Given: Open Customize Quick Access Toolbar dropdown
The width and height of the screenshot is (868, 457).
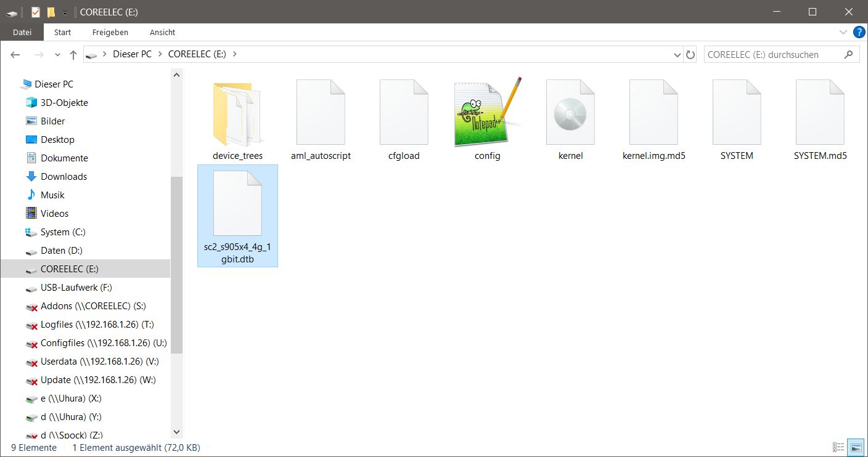Looking at the screenshot, I should tap(65, 13).
